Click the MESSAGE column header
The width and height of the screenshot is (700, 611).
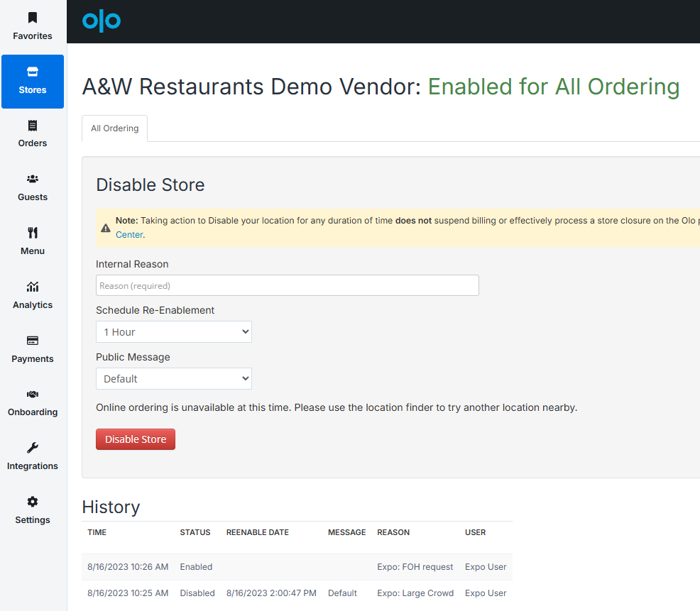click(x=347, y=532)
